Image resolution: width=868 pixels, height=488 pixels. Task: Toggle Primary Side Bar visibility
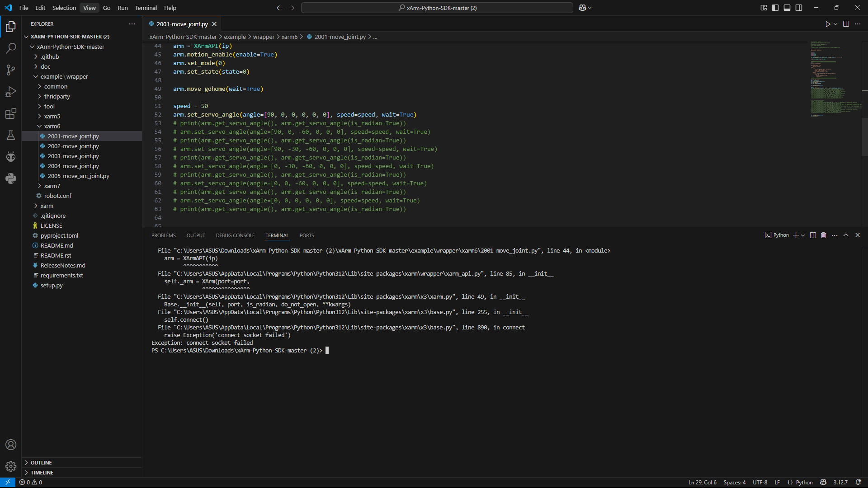775,8
